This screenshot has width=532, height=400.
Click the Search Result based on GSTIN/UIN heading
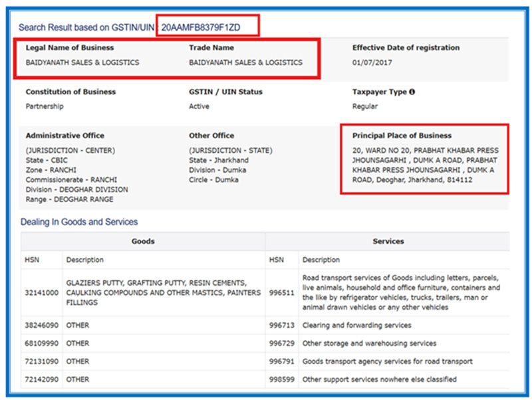point(86,28)
